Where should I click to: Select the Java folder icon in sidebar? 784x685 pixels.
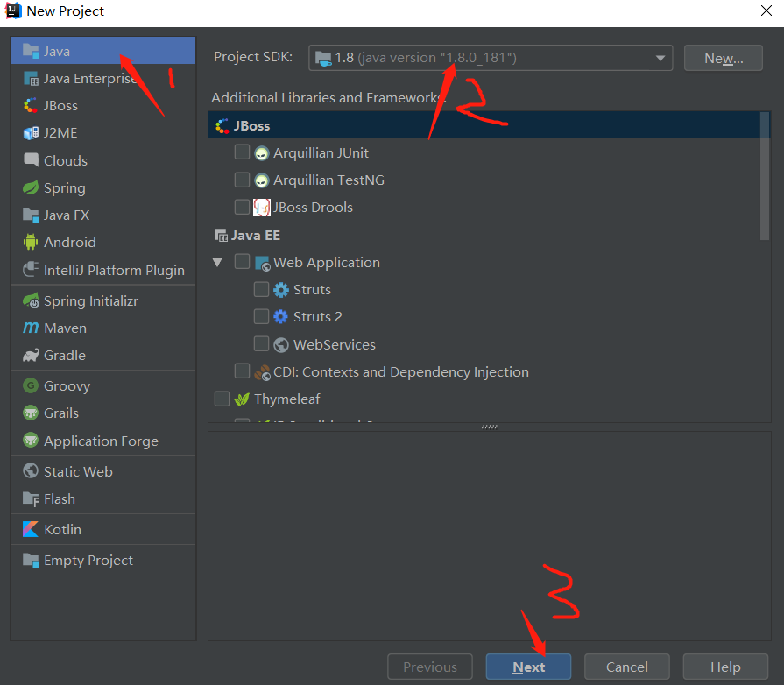(31, 51)
